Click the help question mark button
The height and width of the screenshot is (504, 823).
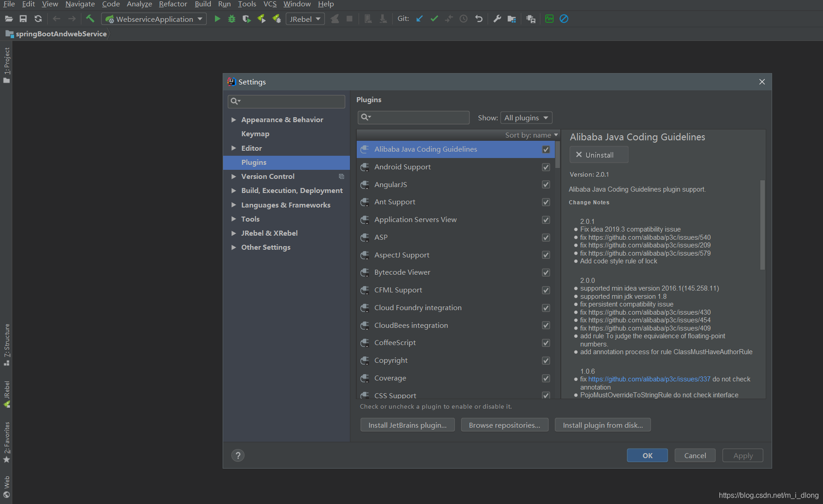pyautogui.click(x=238, y=455)
